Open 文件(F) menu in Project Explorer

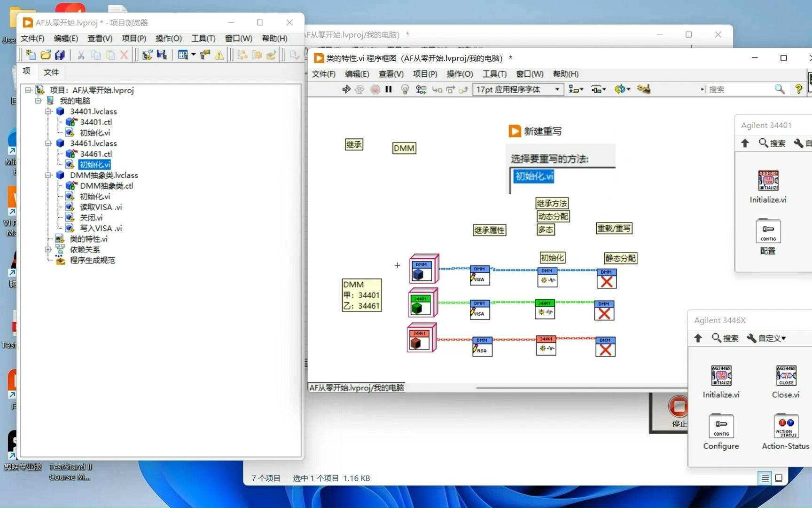pos(32,39)
